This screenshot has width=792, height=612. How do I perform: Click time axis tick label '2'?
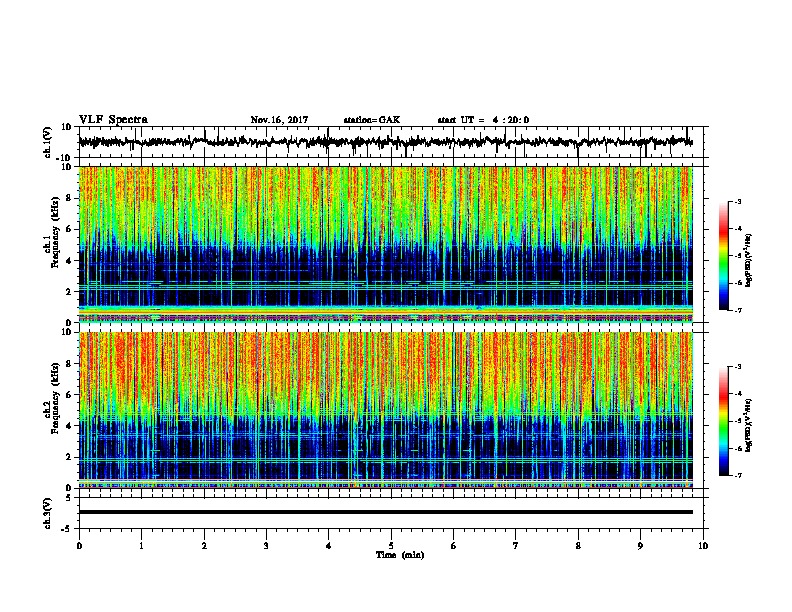pyautogui.click(x=204, y=546)
